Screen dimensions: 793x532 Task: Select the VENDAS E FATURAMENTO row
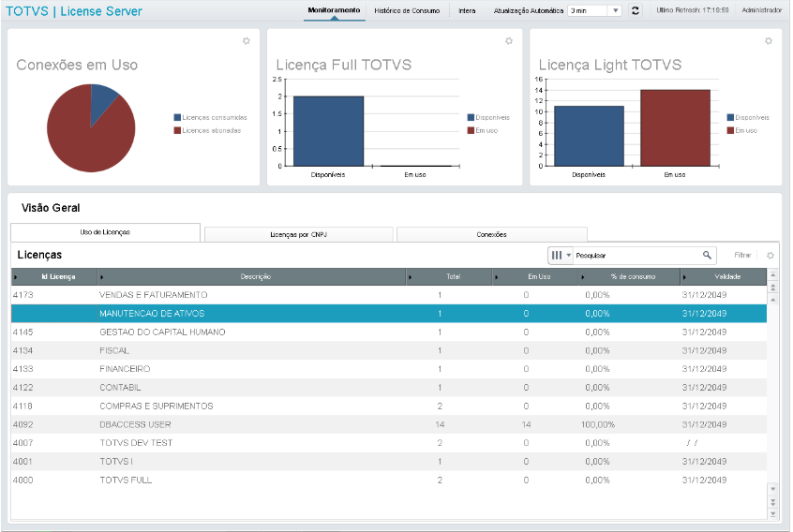coord(388,295)
